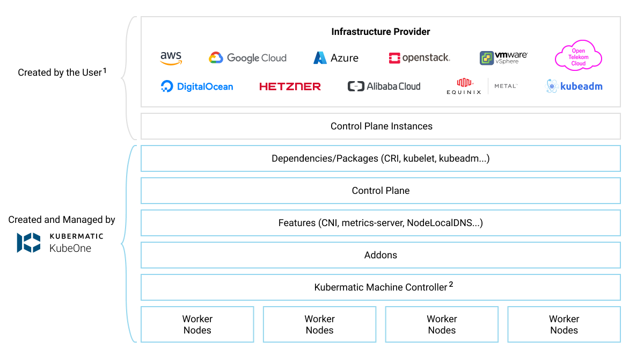Viewport: 644px width, 348px height.
Task: Select the Control Plane layer
Action: pyautogui.click(x=380, y=190)
